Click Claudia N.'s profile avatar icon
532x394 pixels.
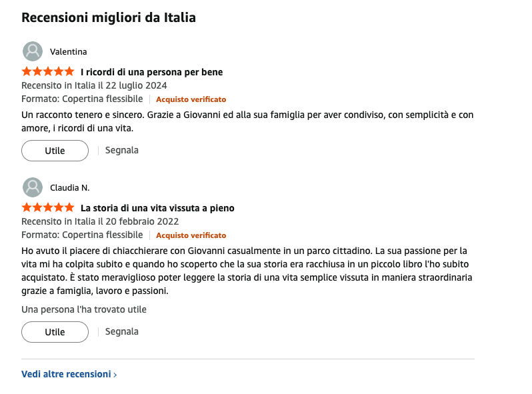click(x=33, y=187)
